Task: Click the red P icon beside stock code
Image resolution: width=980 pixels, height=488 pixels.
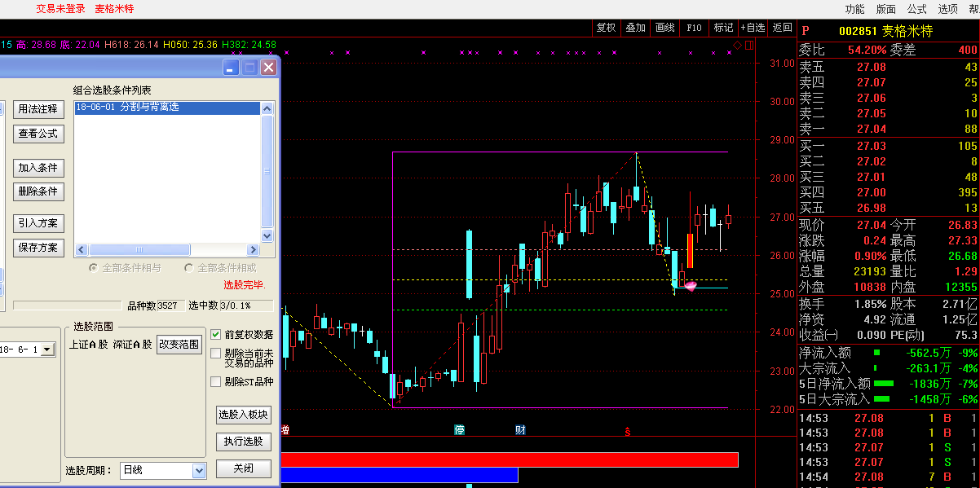Action: click(806, 31)
